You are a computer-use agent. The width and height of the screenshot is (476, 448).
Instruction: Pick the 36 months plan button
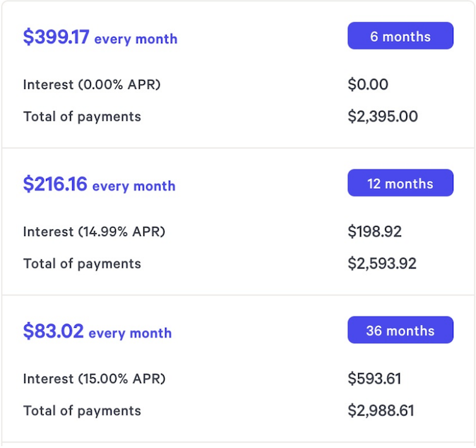(x=400, y=331)
